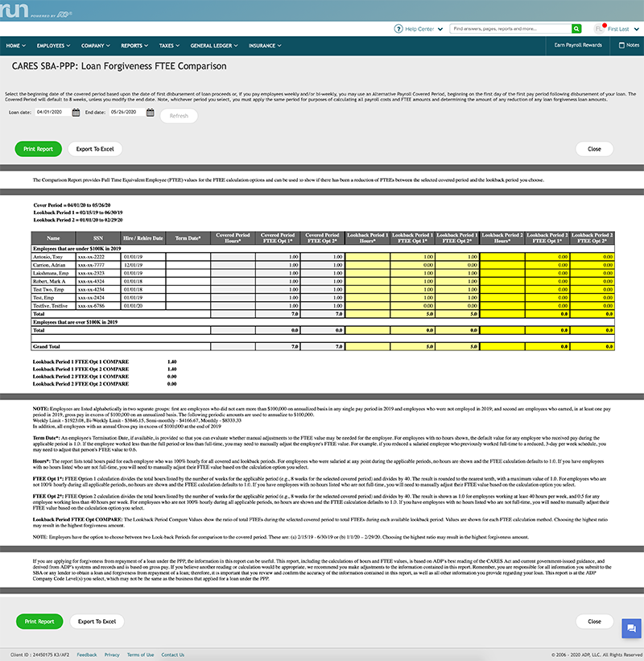Open the Terms of Use footer link
The image size is (644, 661).
[x=140, y=655]
